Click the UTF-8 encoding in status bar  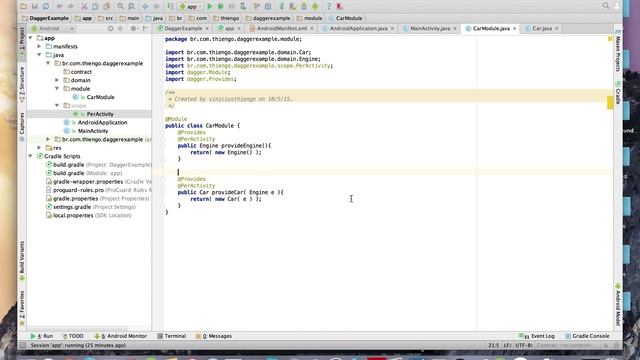(x=523, y=345)
